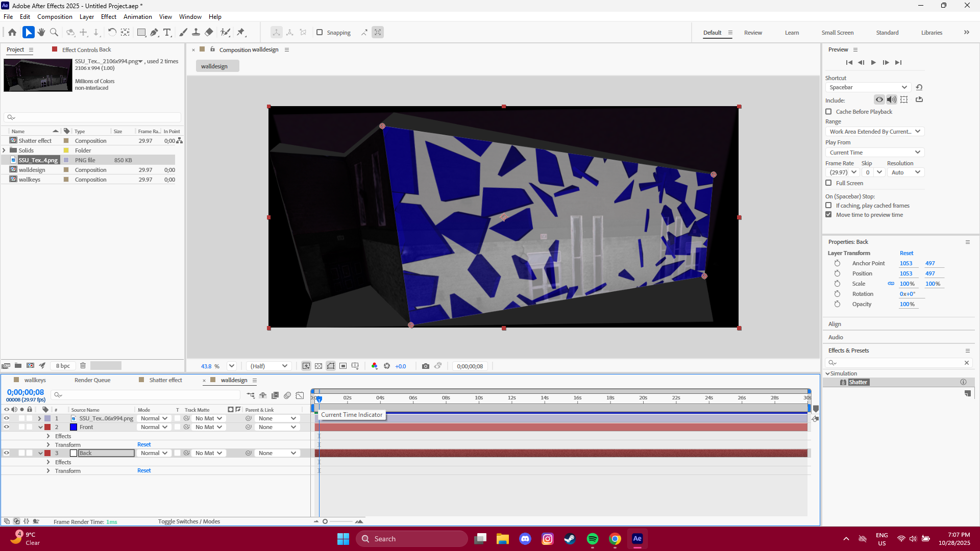
Task: Select the Hand tool
Action: pos(41,32)
